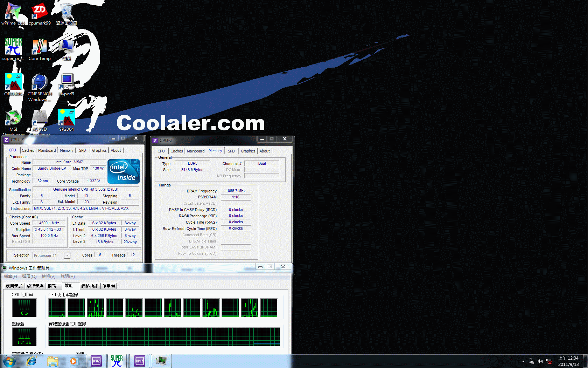The height and width of the screenshot is (368, 588).
Task: Switch to 處理程序 tab in Task Manager
Action: pos(35,286)
